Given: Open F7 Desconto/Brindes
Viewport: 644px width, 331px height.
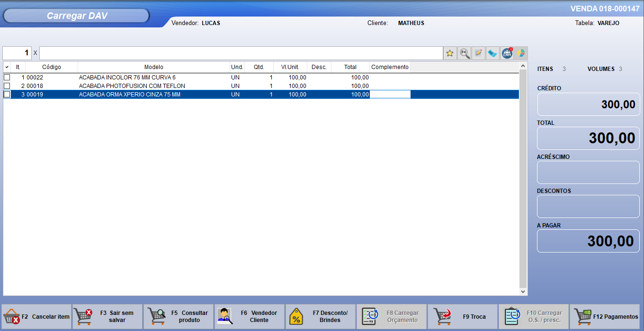Looking at the screenshot, I should (321, 316).
